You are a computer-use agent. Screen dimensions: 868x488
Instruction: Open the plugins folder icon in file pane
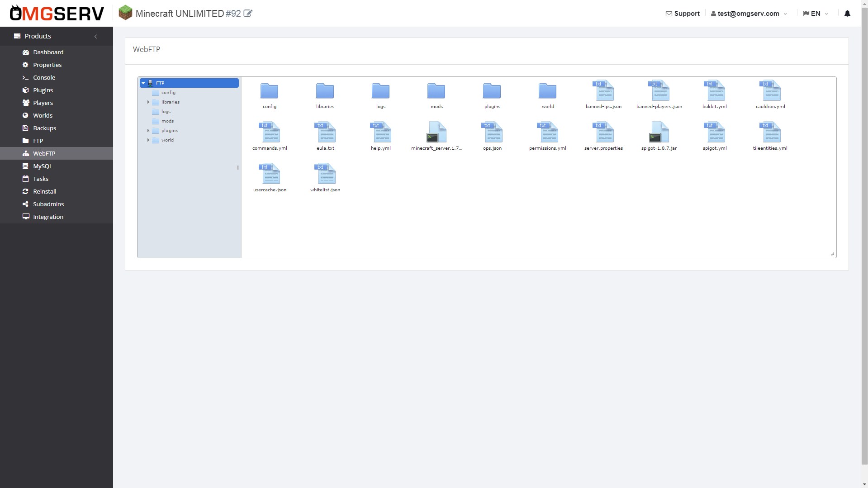(492, 91)
